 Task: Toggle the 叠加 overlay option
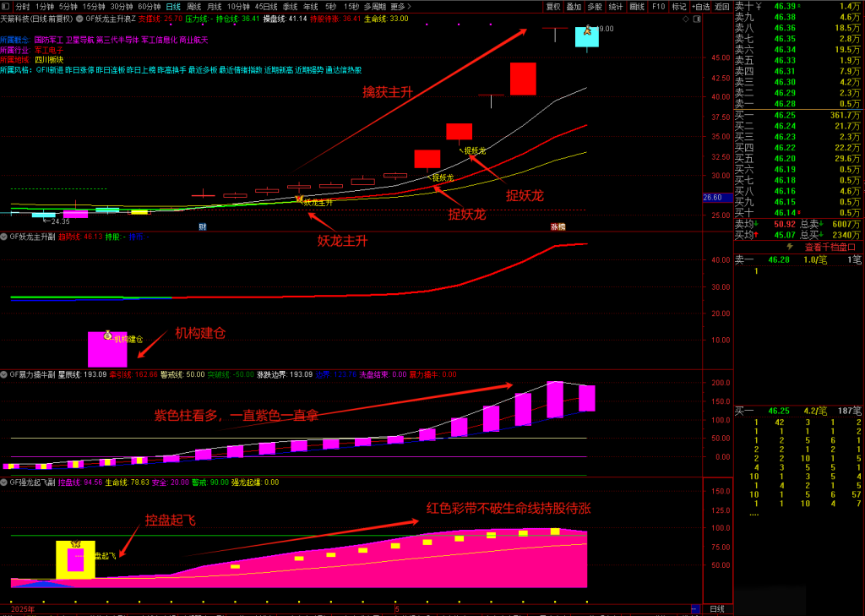(574, 6)
